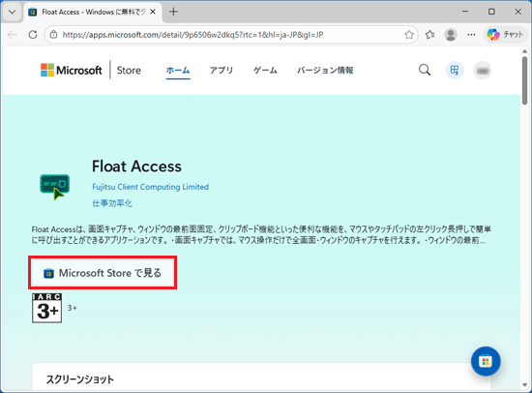Viewport: 532px width, 393px height.
Task: Open the favorites list icon
Action: pos(429,34)
